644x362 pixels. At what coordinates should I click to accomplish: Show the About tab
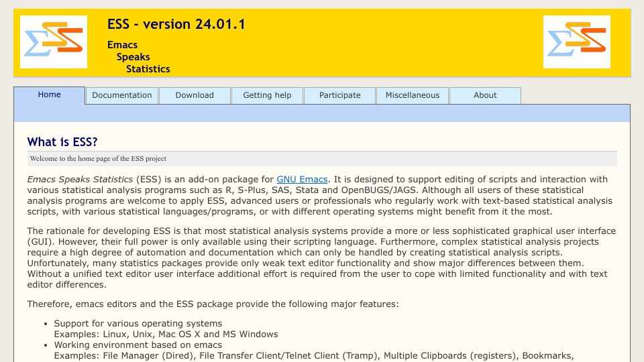(485, 95)
